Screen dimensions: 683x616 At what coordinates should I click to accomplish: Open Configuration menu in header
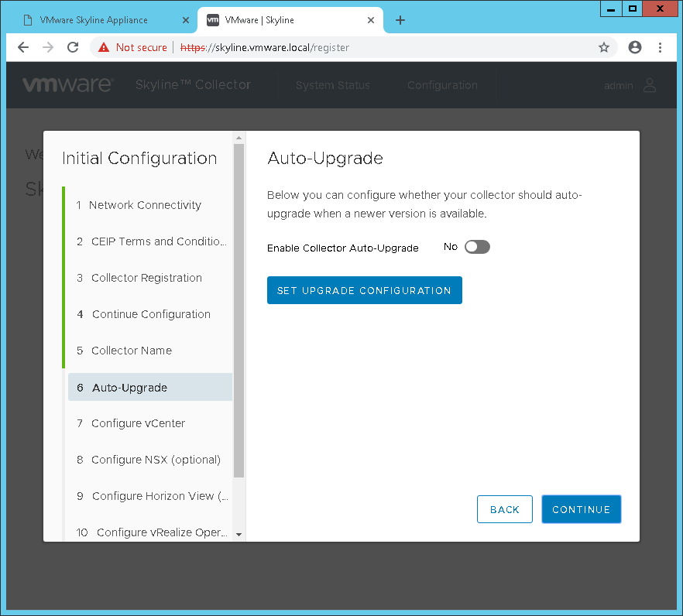tap(443, 85)
